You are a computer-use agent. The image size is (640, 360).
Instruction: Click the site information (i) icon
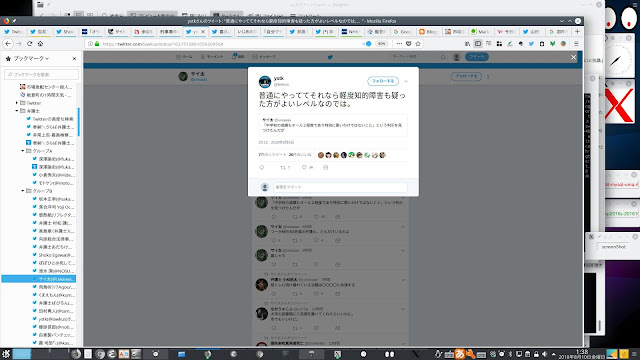pyautogui.click(x=90, y=44)
